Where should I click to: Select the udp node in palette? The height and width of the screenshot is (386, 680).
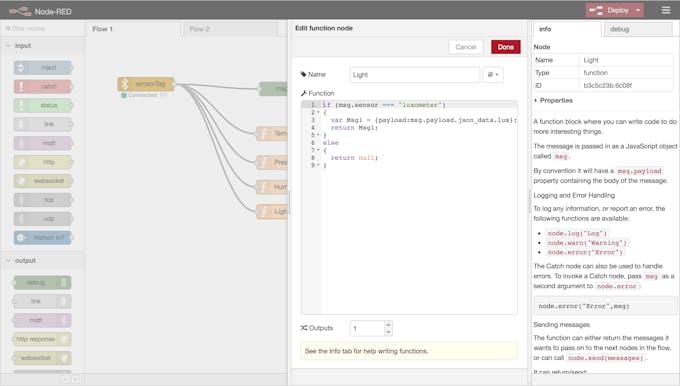click(x=42, y=219)
